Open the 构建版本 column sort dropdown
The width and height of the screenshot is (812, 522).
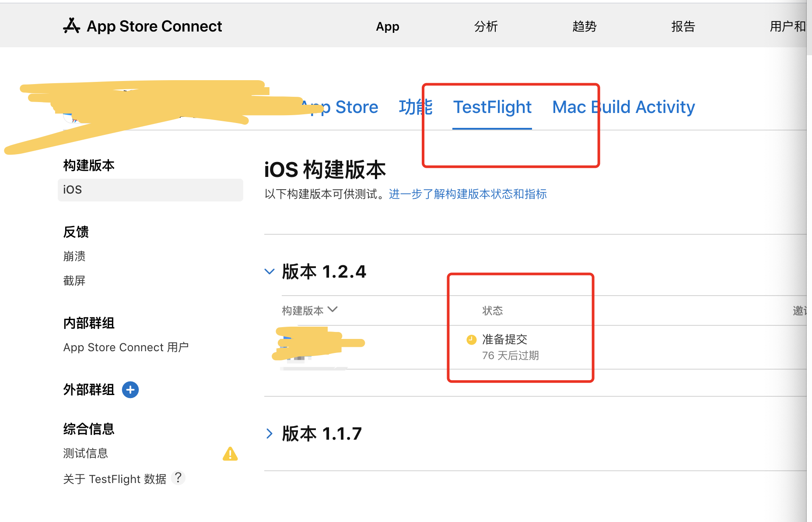pos(332,310)
